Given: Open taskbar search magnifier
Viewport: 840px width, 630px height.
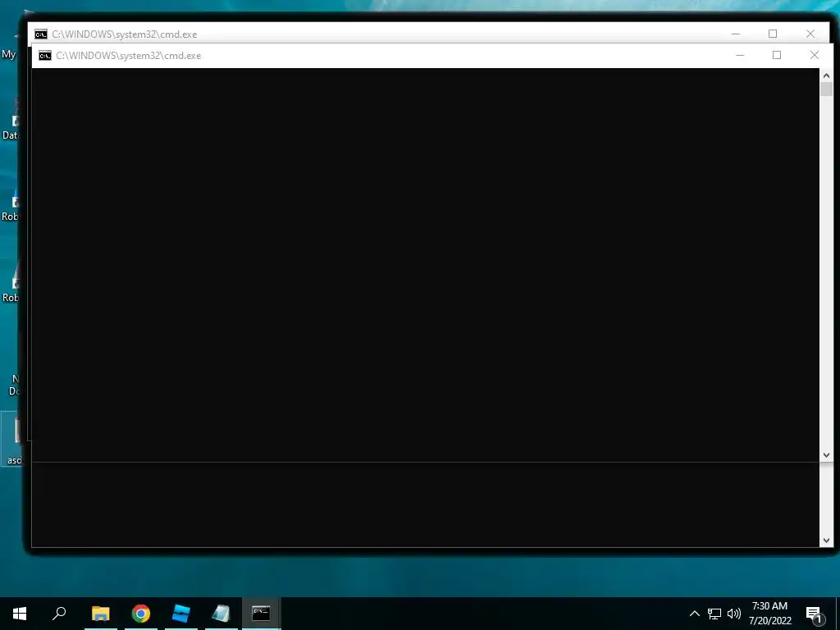Looking at the screenshot, I should 59,614.
